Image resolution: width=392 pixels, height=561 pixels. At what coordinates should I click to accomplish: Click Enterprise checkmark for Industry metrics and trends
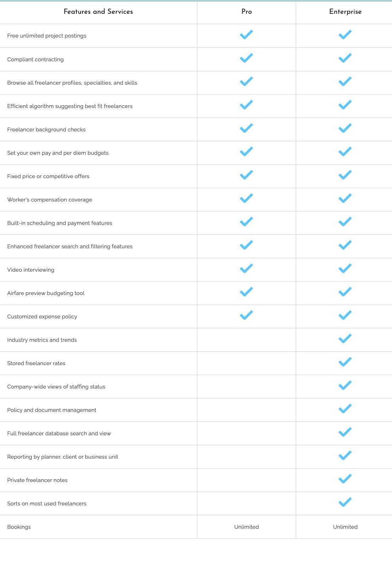pos(345,339)
